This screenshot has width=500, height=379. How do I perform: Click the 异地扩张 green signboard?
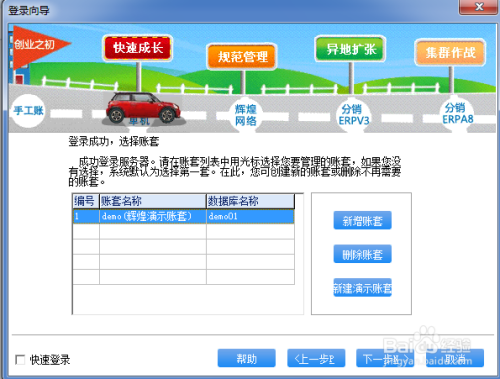tap(351, 49)
